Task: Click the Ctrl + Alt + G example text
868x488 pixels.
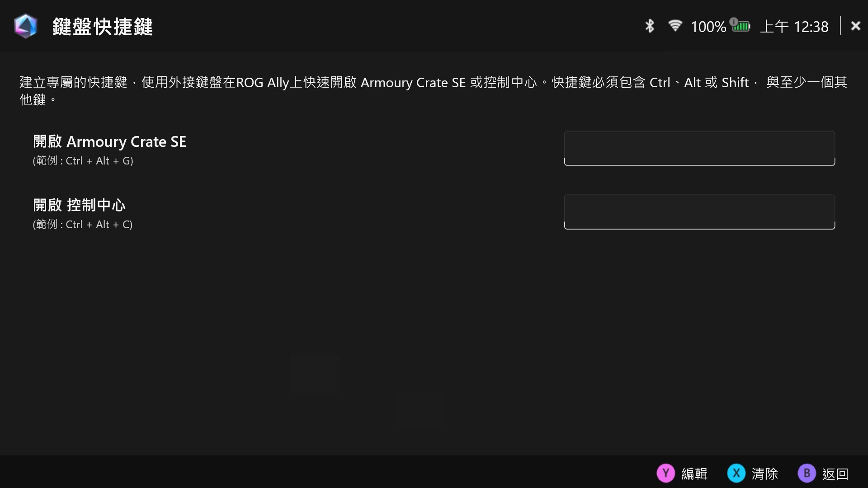Action: click(98, 161)
